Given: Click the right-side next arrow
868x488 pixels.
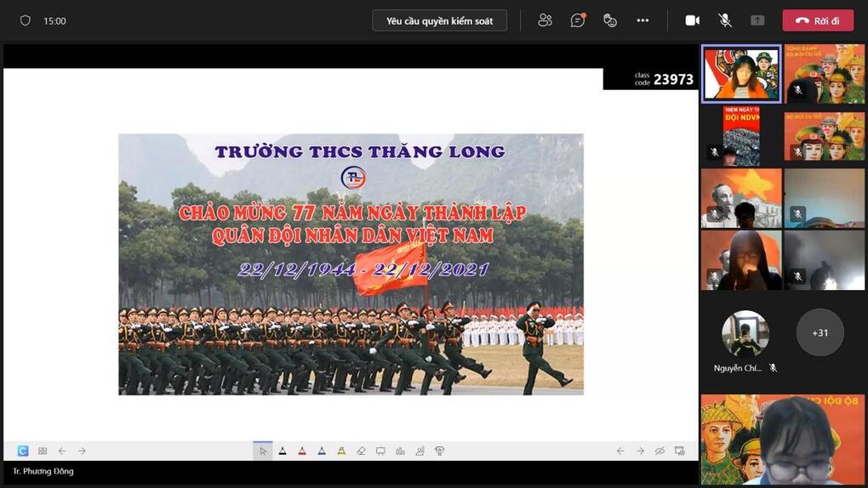Looking at the screenshot, I should pos(640,451).
